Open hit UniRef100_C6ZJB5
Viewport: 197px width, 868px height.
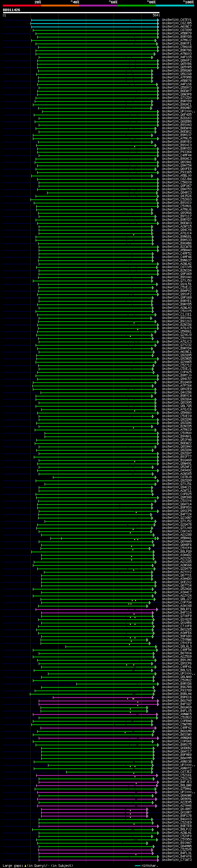[177, 23]
